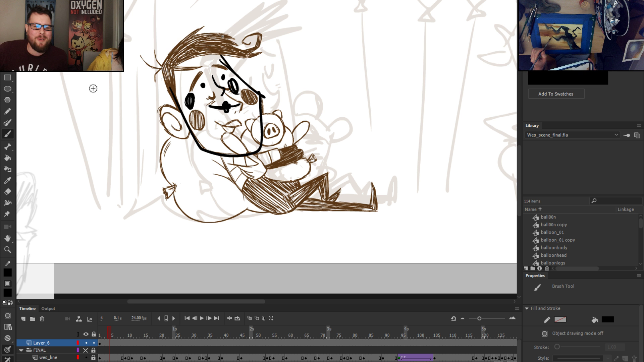The width and height of the screenshot is (644, 362).
Task: Select the Eraser tool
Action: (7, 192)
